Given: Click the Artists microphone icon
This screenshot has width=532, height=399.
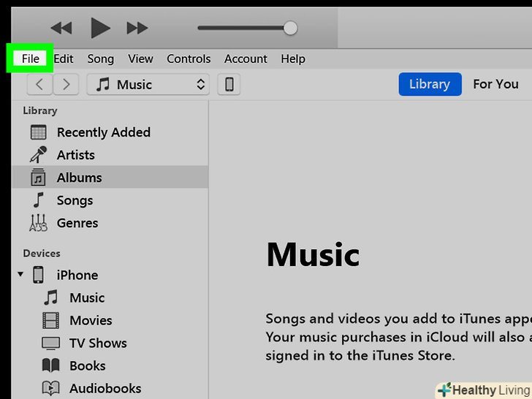Looking at the screenshot, I should click(38, 155).
